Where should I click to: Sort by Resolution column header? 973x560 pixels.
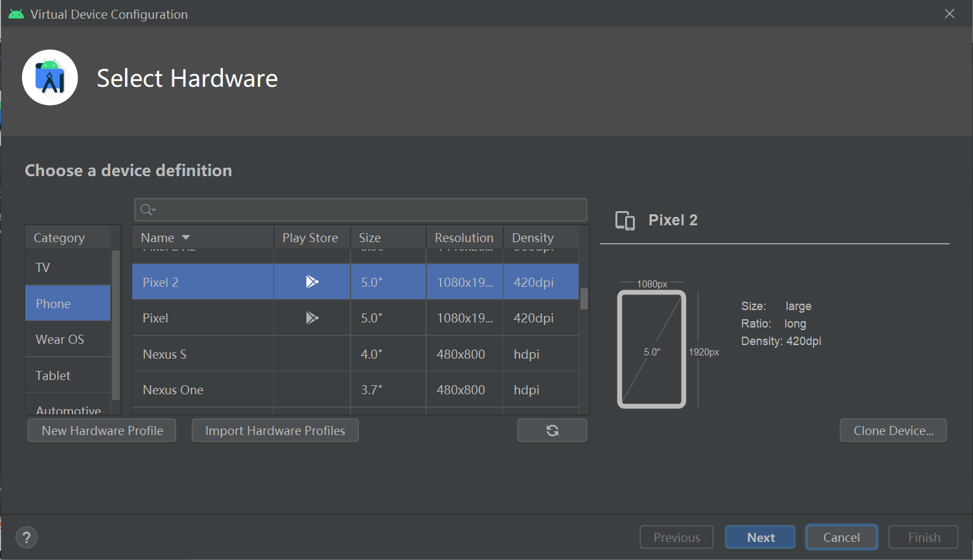pyautogui.click(x=464, y=238)
